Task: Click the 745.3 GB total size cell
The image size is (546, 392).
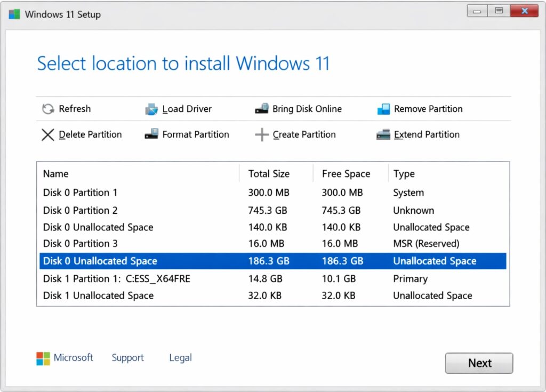Action: point(268,211)
